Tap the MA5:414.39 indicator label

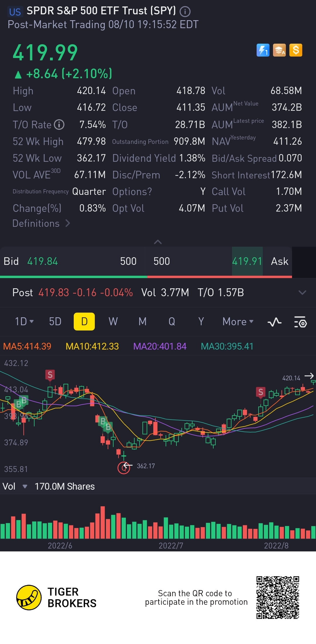pos(27,346)
